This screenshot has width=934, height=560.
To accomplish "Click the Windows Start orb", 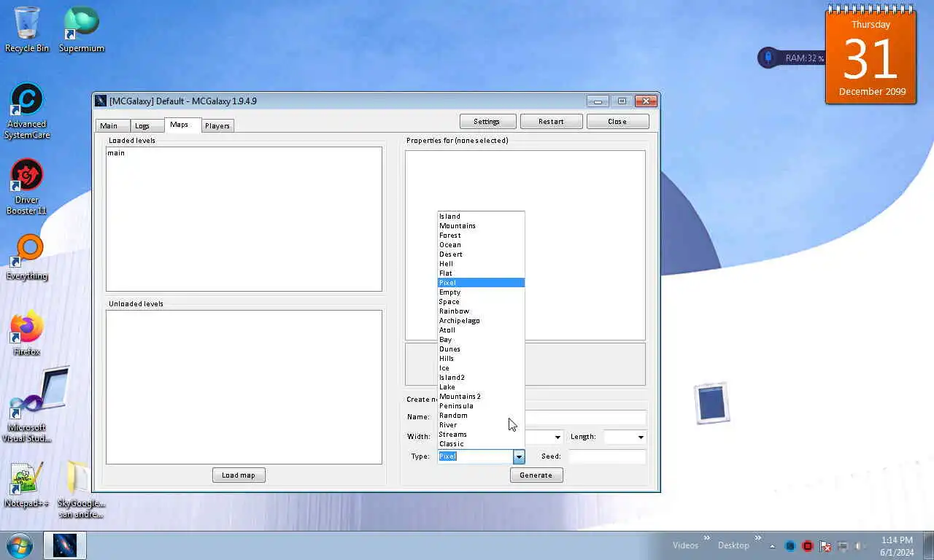I will [x=20, y=545].
